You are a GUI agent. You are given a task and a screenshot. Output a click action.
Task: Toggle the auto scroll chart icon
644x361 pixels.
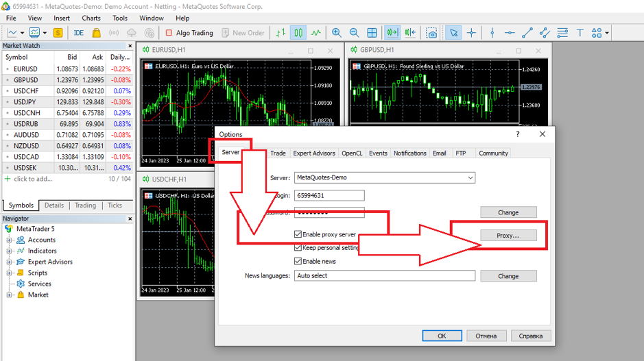click(392, 33)
